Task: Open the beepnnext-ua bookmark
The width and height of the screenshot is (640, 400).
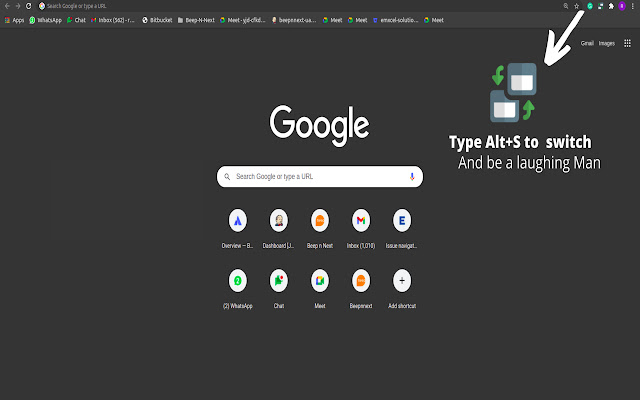Action: tap(294, 20)
